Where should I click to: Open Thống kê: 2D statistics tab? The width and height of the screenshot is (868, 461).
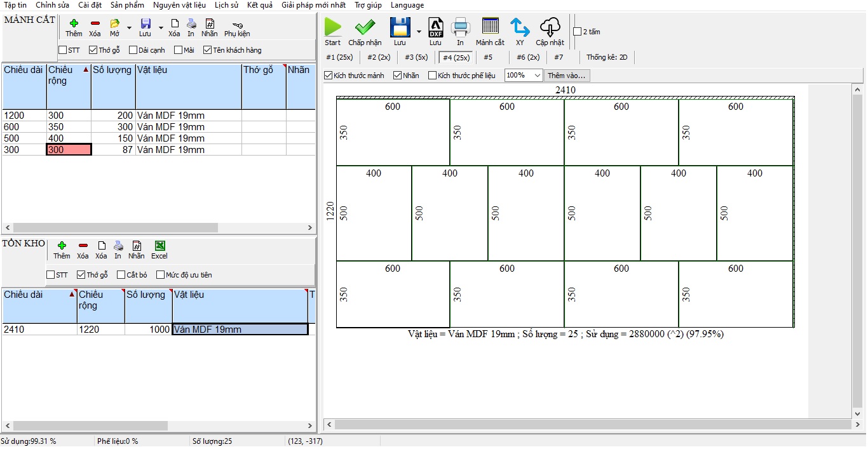point(606,57)
